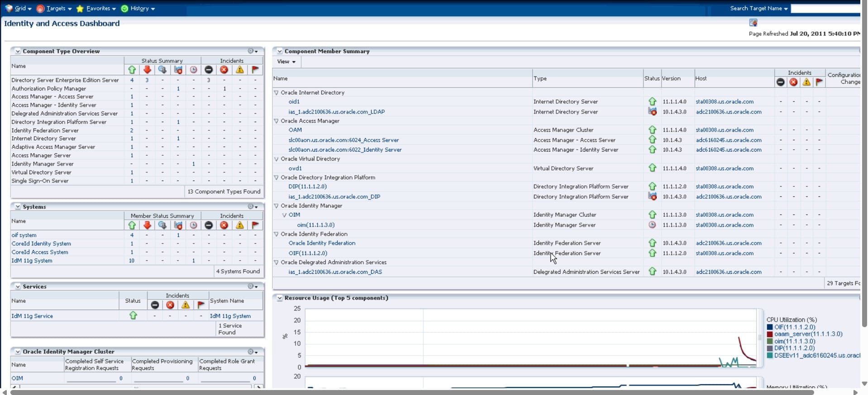Click the yellow warning incidents icon in Component Type Overview
868x395 pixels.
pos(239,70)
